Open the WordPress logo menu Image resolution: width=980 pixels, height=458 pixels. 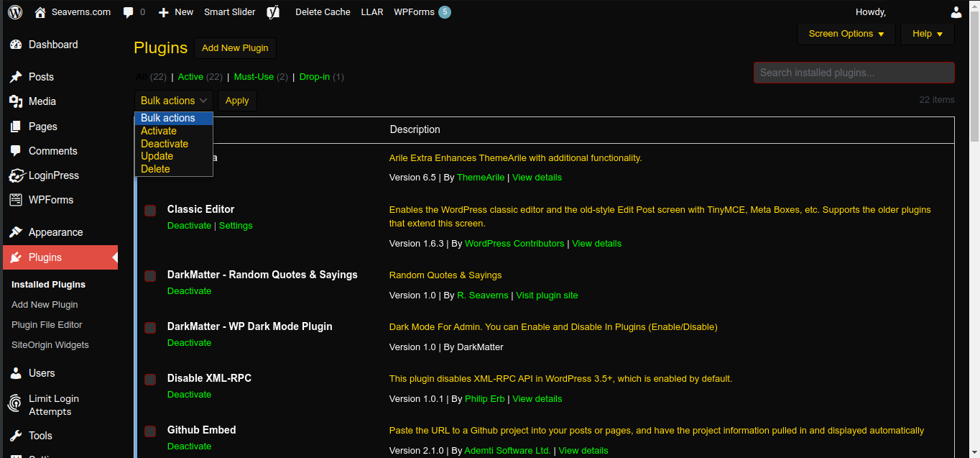[15, 12]
